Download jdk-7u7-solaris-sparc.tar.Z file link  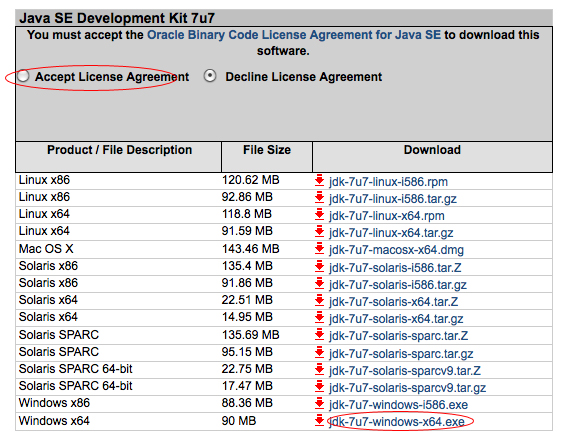399,336
